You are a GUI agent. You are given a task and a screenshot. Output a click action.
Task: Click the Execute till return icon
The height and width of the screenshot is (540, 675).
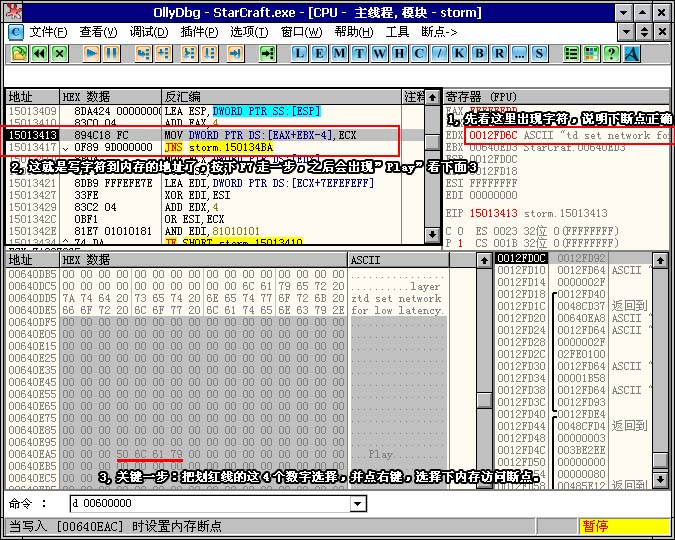[x=235, y=54]
